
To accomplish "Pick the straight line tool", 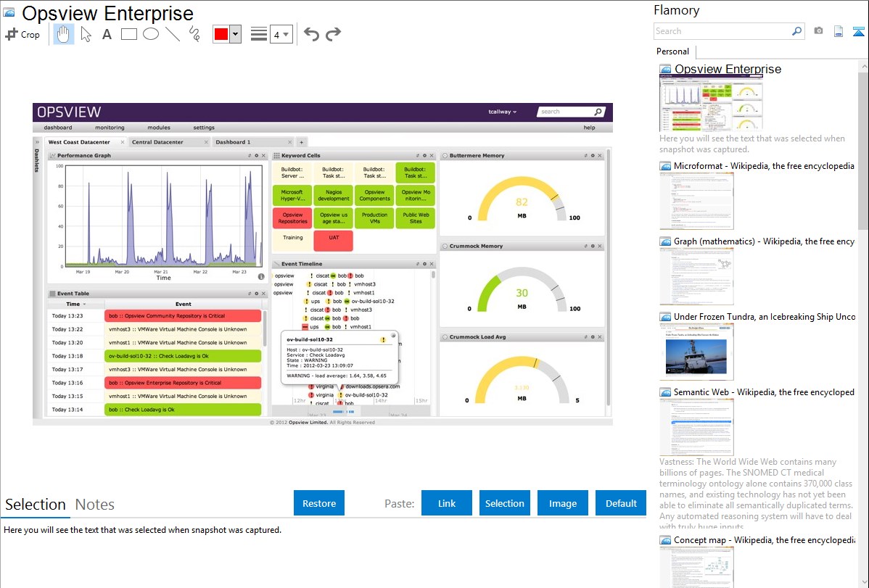I will (173, 34).
